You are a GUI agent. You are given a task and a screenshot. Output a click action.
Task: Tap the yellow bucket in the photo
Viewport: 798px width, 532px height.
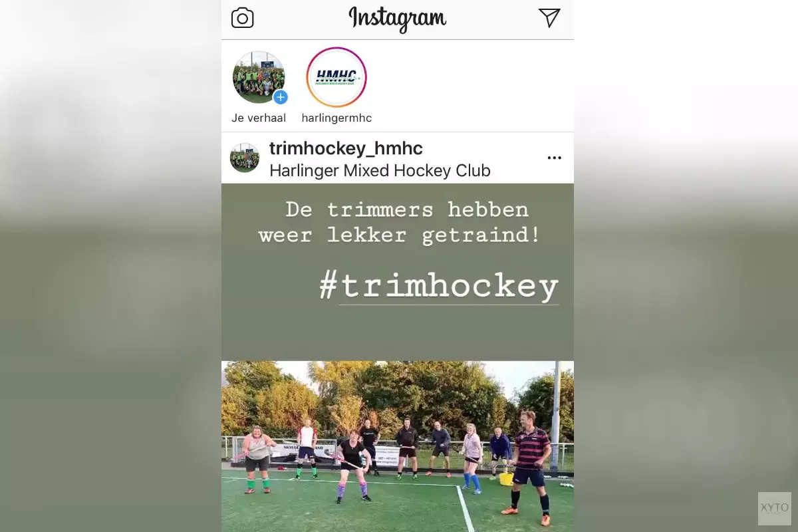507,479
